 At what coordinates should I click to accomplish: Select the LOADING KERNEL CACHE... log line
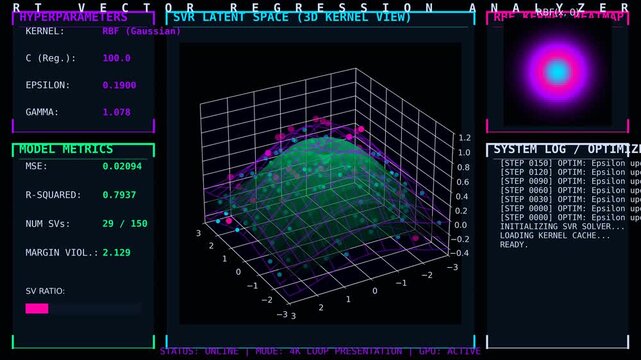pyautogui.click(x=555, y=235)
